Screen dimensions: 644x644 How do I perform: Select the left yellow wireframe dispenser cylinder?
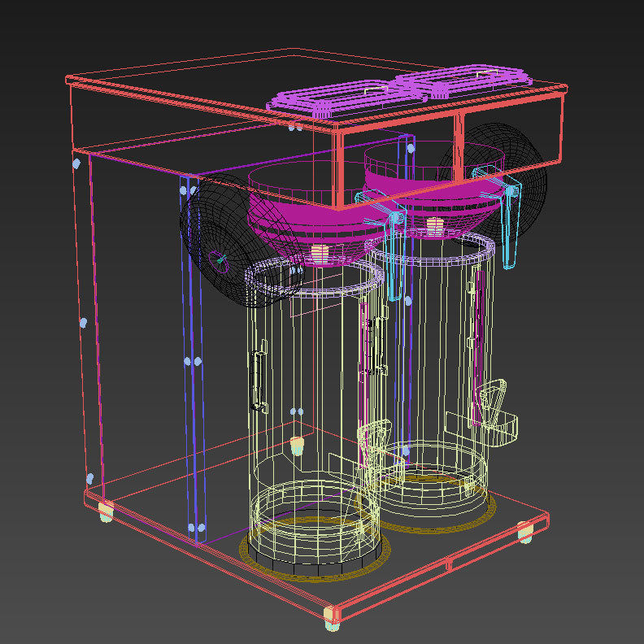coord(315,418)
